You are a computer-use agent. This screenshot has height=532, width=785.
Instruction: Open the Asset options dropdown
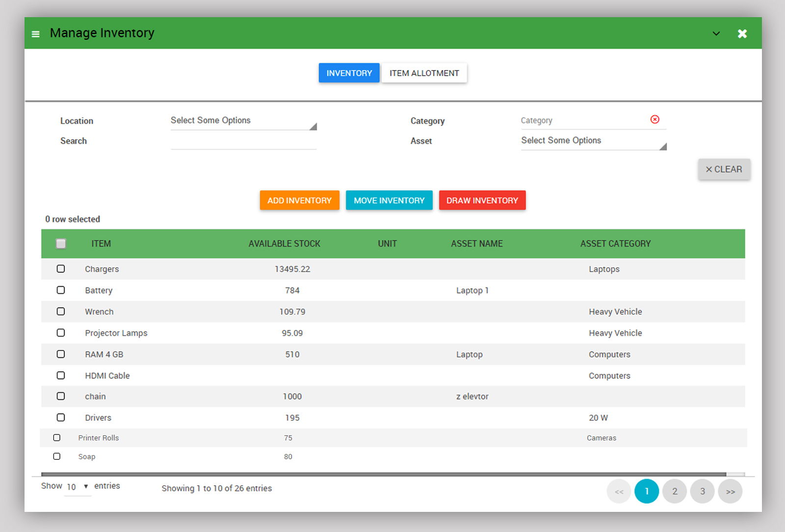click(x=594, y=141)
